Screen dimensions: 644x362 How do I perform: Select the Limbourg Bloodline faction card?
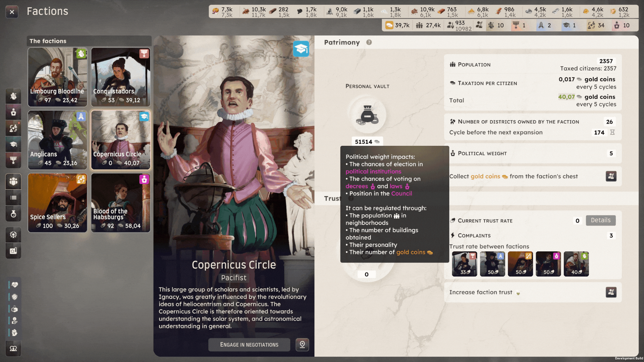pyautogui.click(x=57, y=77)
